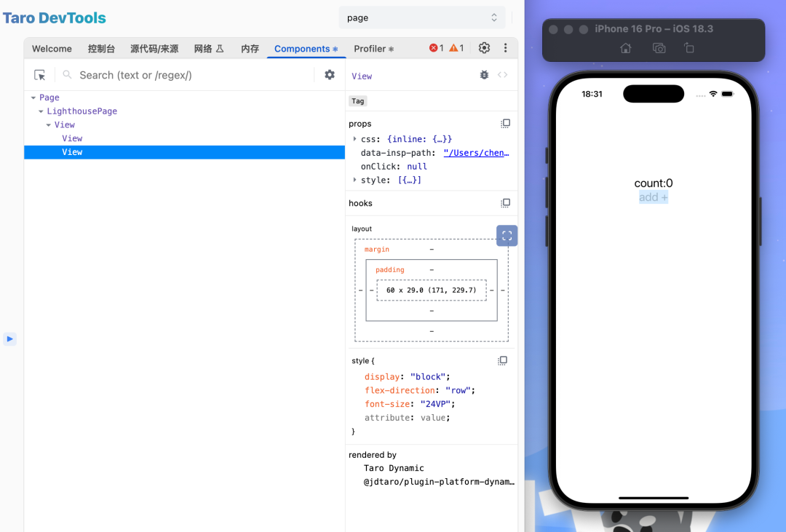The width and height of the screenshot is (786, 532).
Task: Edit the flex-direction "row" style value
Action: coord(458,390)
